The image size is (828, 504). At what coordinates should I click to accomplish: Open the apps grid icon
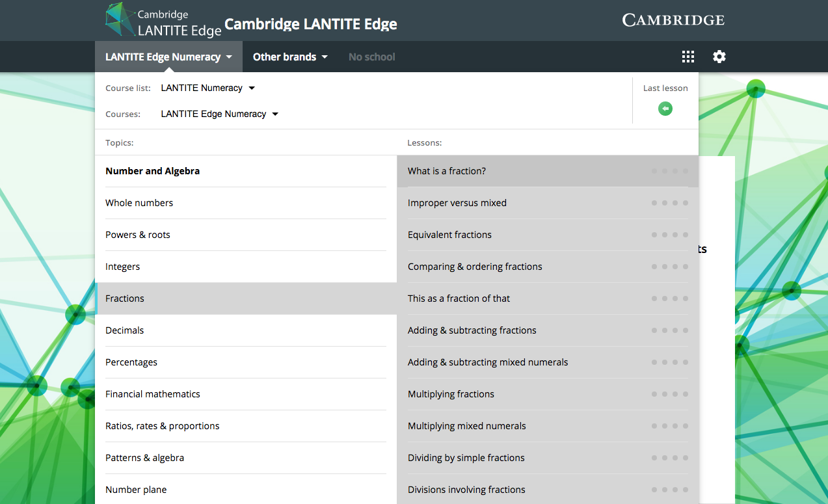tap(688, 57)
